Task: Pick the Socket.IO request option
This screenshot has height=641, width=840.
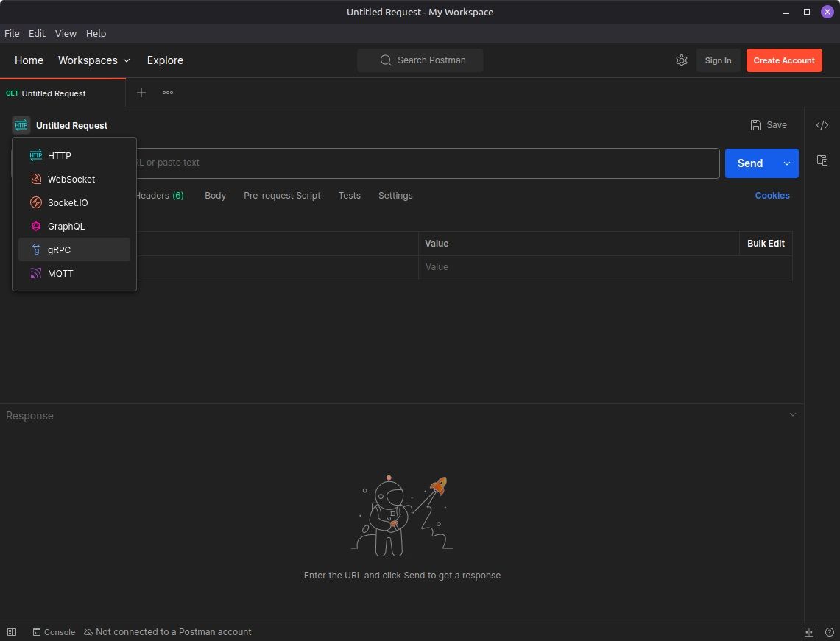Action: tap(67, 203)
